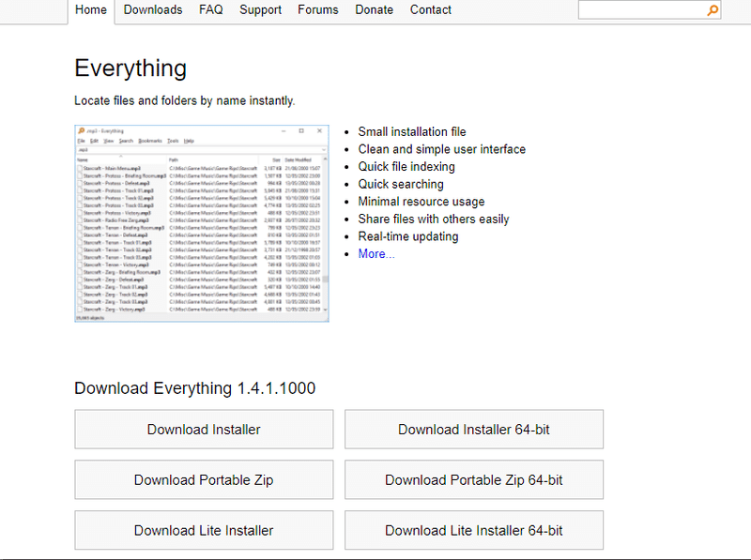Click the Download Portable Zip button
The width and height of the screenshot is (751, 560).
[x=204, y=480]
